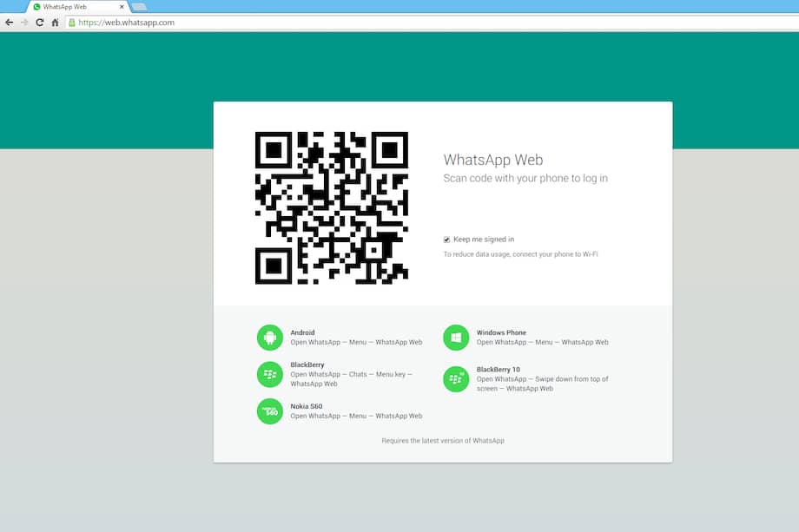Screen dimensions: 799x532
Task: Select the Android platform icon
Action: tap(270, 337)
